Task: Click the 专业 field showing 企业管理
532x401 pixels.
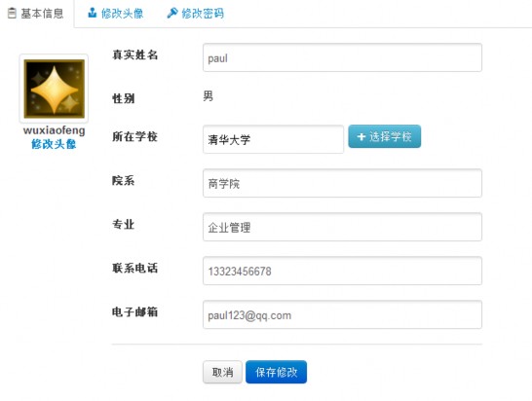Action: (x=342, y=227)
